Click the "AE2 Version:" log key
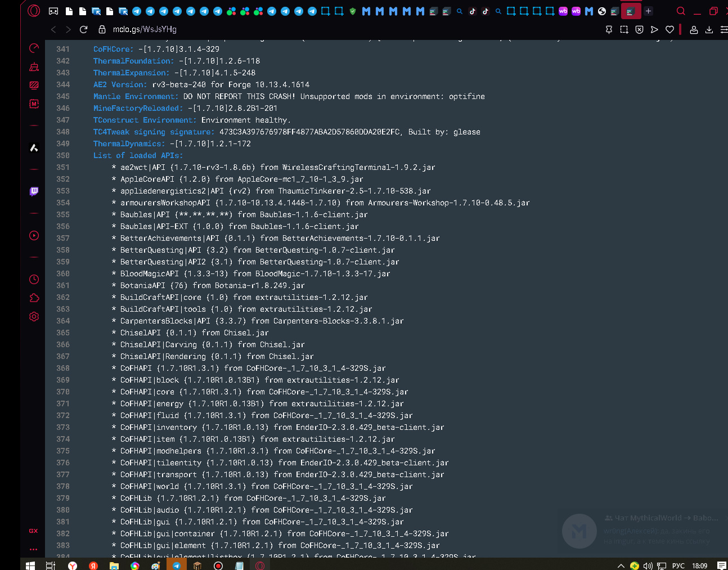Screen dimensions: 728x570 (120, 84)
